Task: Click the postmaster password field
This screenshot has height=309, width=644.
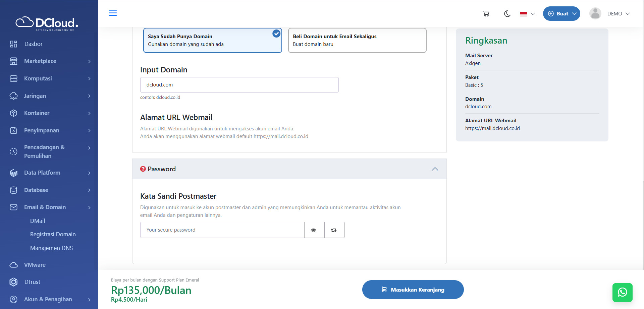Action: pos(222,230)
